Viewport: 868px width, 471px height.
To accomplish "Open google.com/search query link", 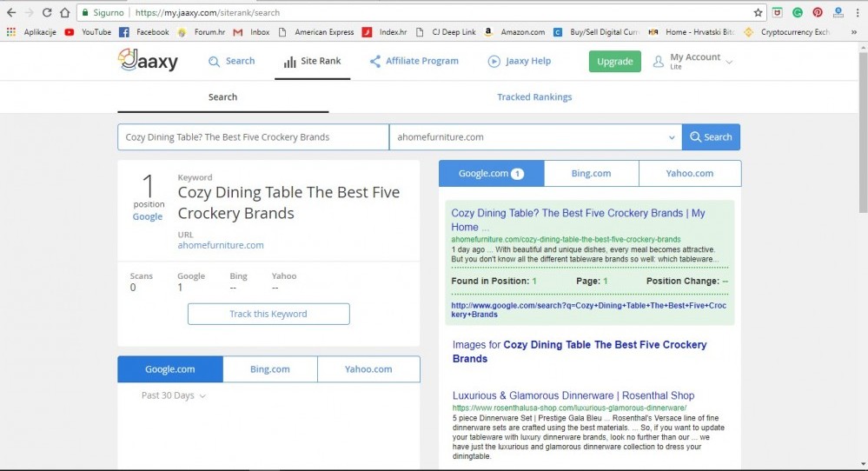I will pyautogui.click(x=588, y=309).
